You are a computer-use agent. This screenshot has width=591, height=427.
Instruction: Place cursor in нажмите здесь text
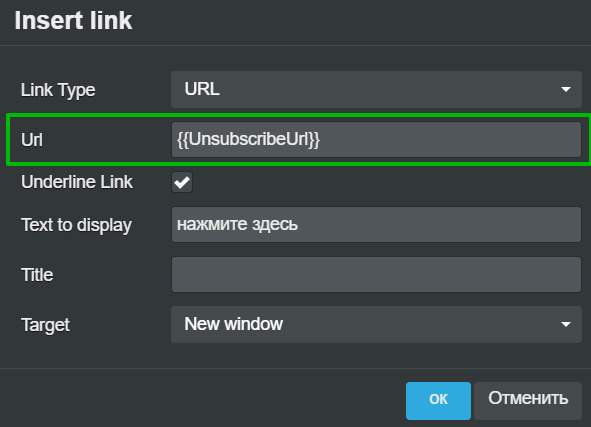click(x=237, y=224)
